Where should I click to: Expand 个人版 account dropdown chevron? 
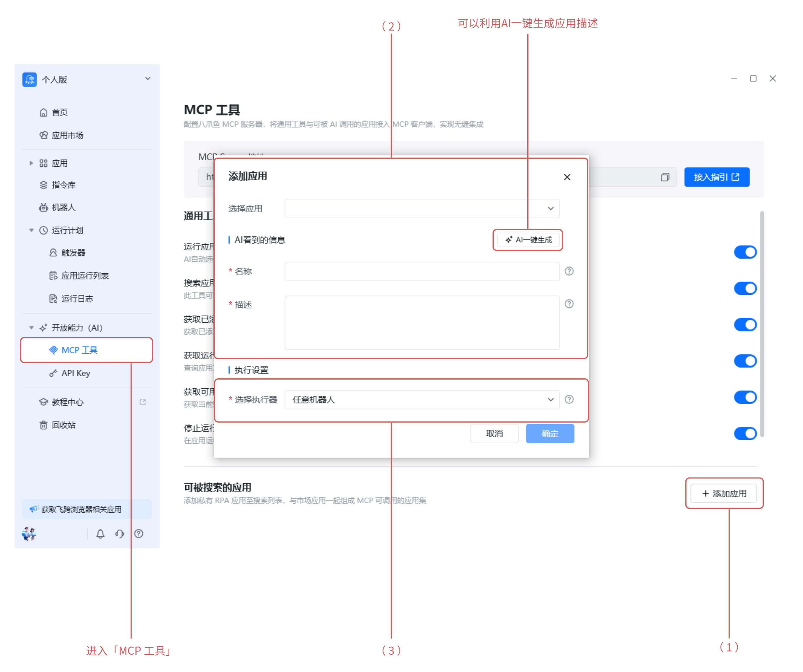(x=148, y=79)
